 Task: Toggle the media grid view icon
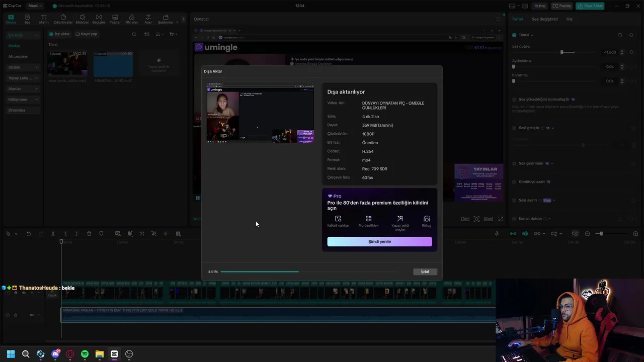point(147,34)
